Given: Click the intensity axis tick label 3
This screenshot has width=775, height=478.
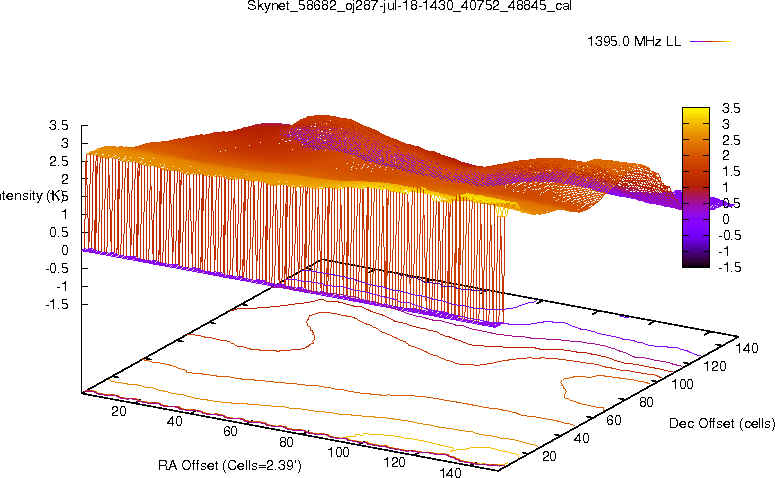Looking at the screenshot, I should coord(64,143).
